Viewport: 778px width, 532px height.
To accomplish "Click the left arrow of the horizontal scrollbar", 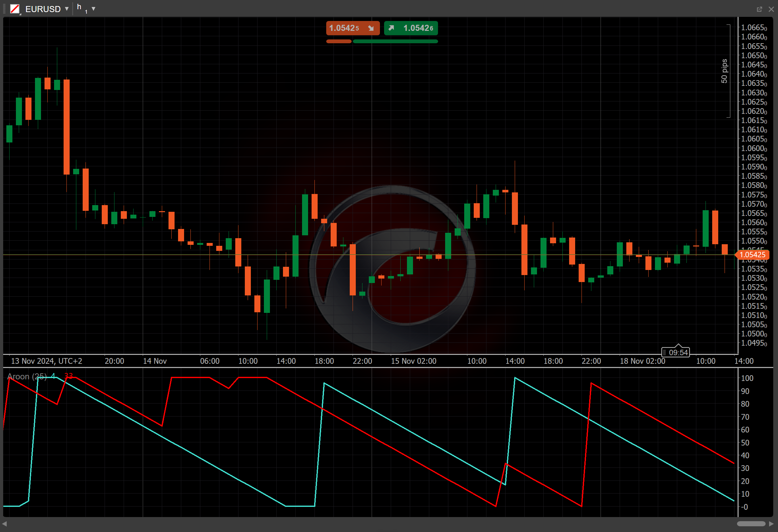I will [4, 524].
